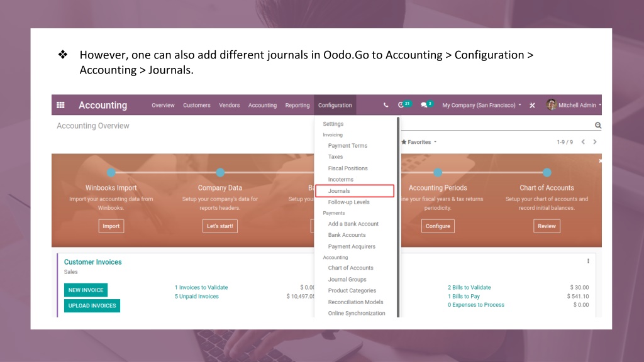
Task: Click the Chart of Accounts step dot
Action: 547,172
